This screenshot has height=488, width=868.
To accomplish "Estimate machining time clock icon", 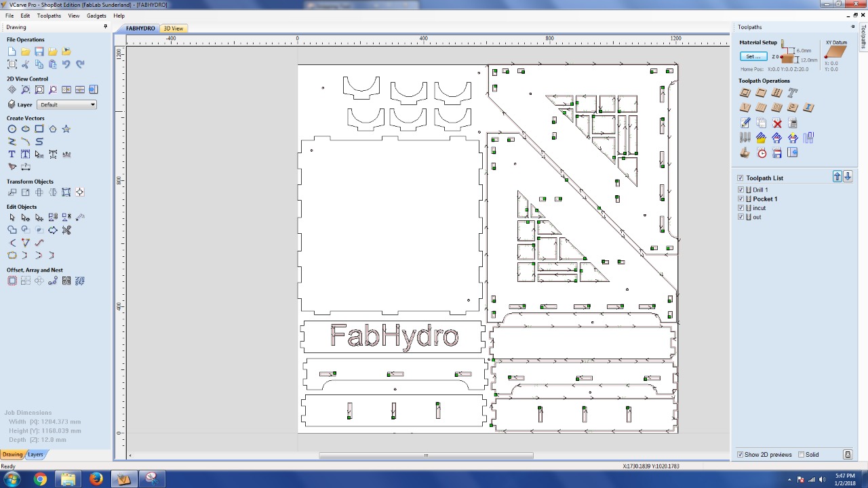I will coord(762,153).
